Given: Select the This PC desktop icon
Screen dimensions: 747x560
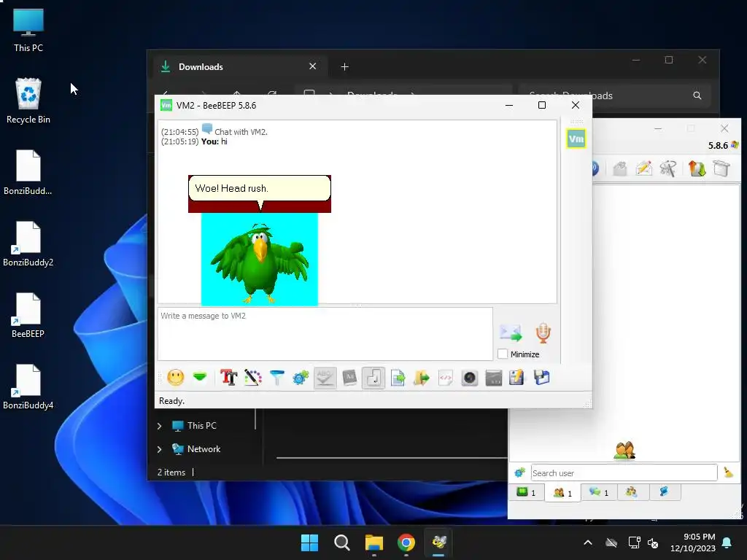Looking at the screenshot, I should pyautogui.click(x=28, y=29).
